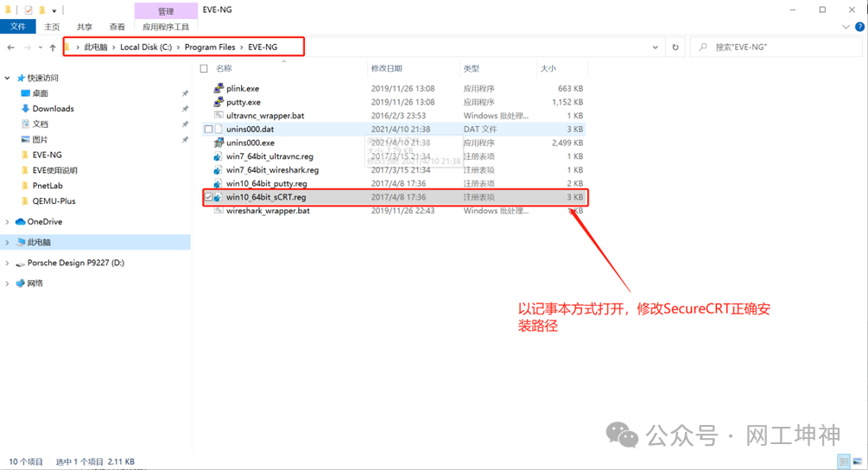Click the quick access new folder icon

[x=41, y=10]
